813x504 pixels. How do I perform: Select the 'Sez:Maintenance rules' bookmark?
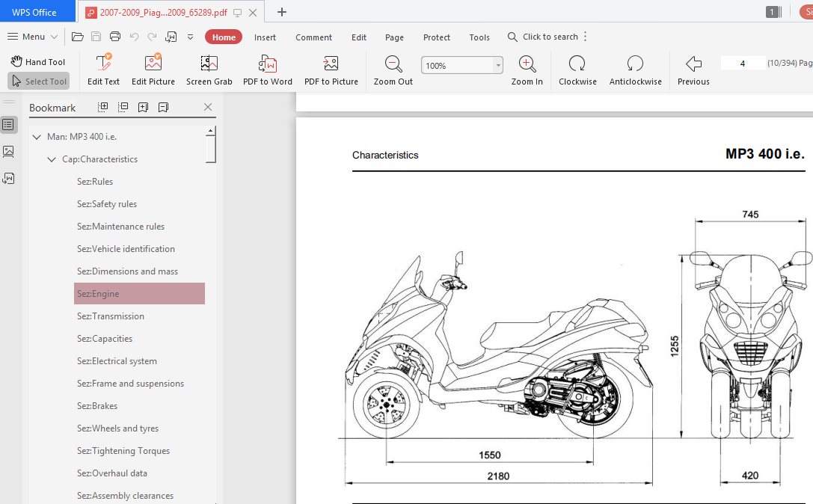click(x=121, y=226)
